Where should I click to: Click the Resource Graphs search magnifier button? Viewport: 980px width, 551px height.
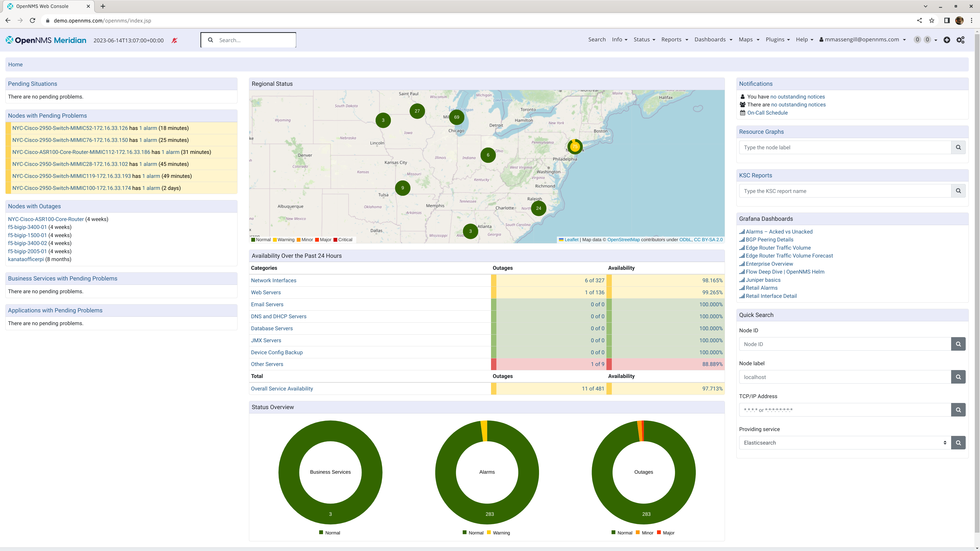click(x=958, y=148)
